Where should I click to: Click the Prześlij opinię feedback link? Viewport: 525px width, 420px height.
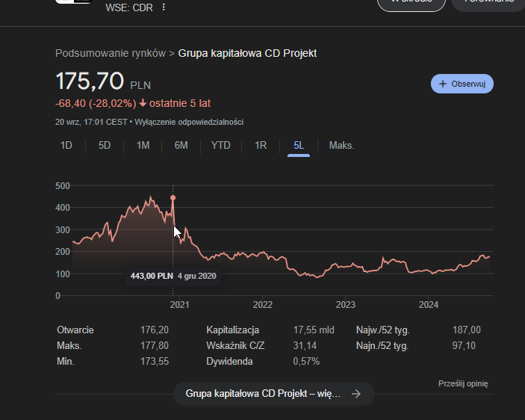click(462, 383)
